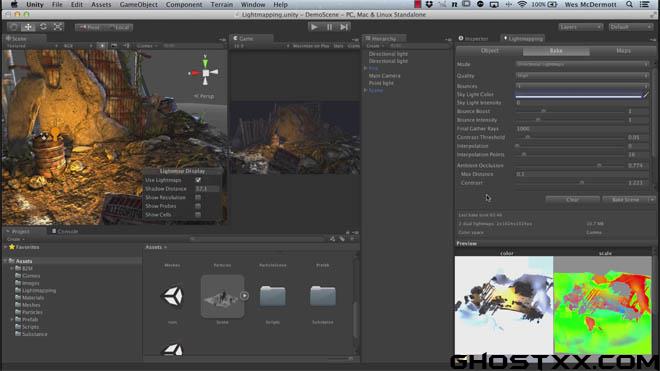This screenshot has height=371, width=660.
Task: Open the GameObject menu
Action: (138, 5)
